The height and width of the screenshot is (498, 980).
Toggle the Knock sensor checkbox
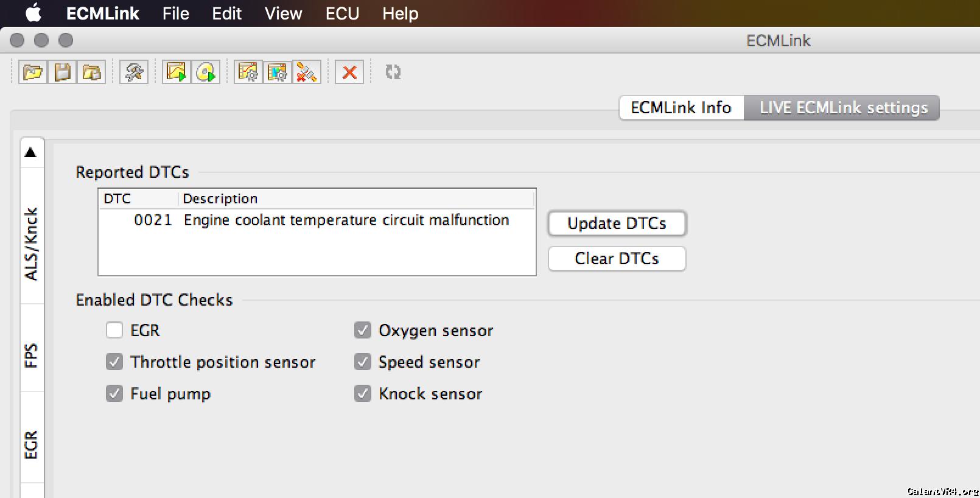[x=363, y=394]
